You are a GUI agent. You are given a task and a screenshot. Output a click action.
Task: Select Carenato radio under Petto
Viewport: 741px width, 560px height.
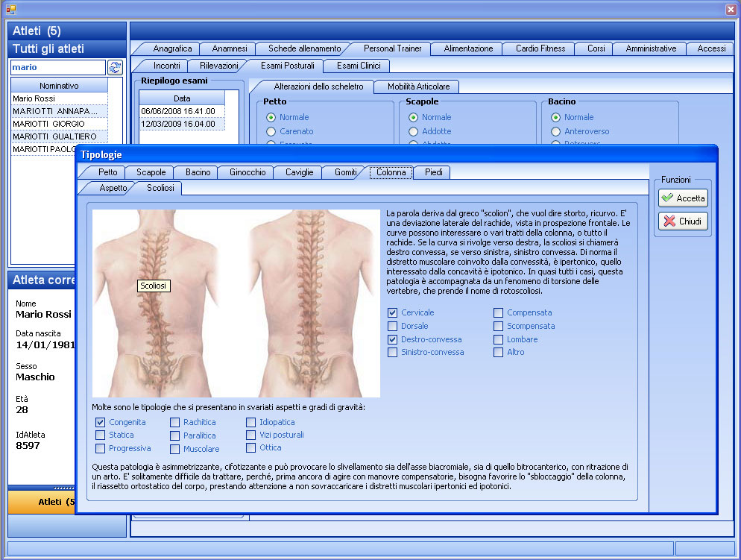tap(271, 131)
